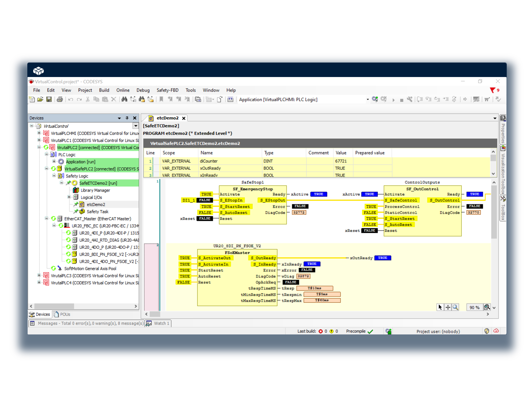The height and width of the screenshot is (413, 532).
Task: Open the Safety-FBD menu
Action: point(168,90)
